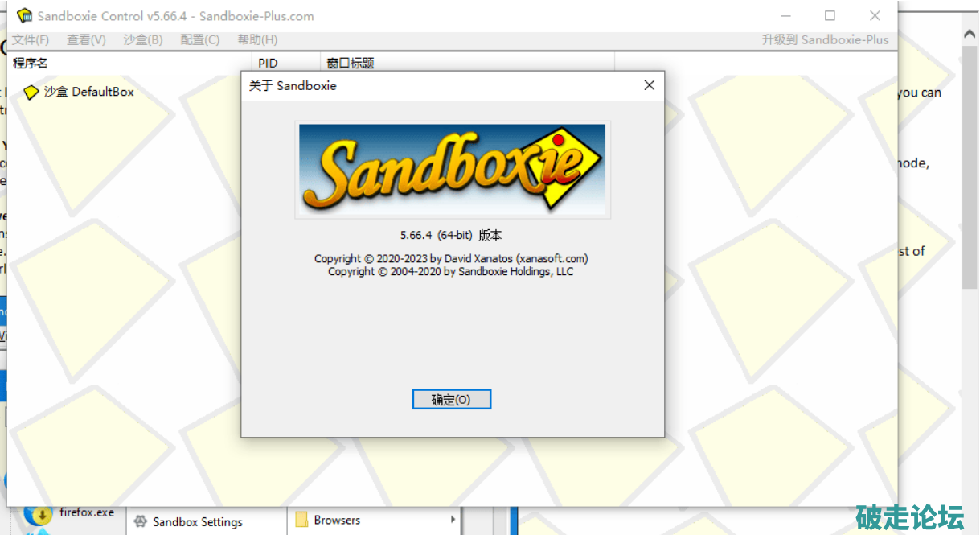Click the Sandboxie logo banner image
This screenshot has width=980, height=535.
(x=453, y=169)
